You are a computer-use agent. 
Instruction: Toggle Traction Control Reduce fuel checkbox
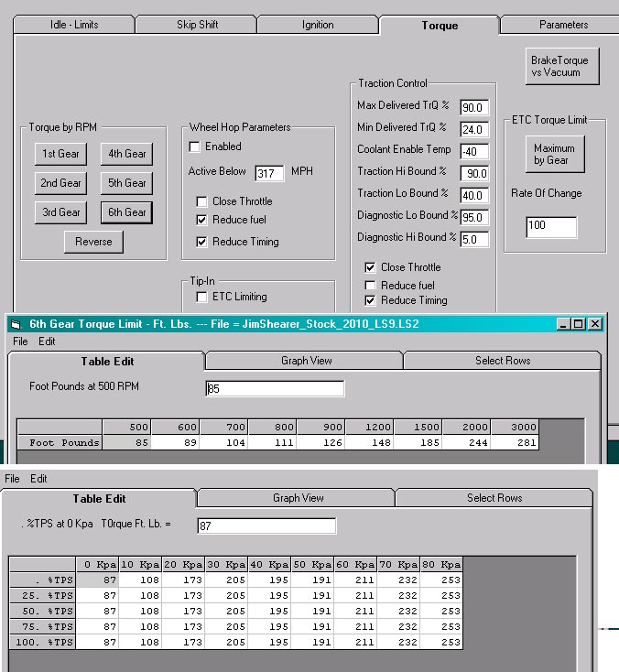click(x=371, y=286)
